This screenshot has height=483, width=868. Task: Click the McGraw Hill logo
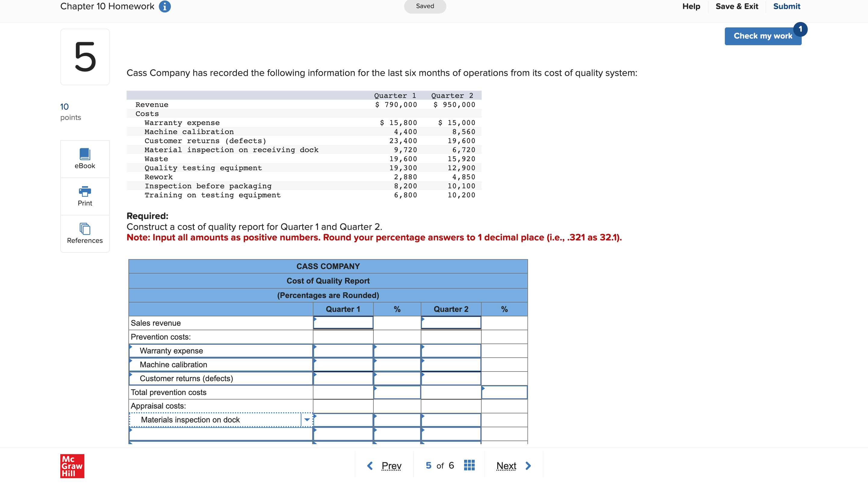72,466
